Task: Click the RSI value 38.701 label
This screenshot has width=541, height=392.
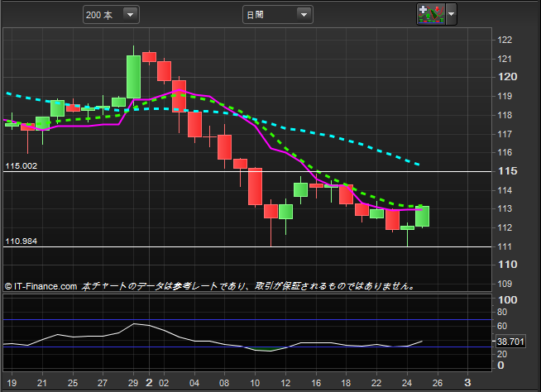Action: click(x=510, y=342)
